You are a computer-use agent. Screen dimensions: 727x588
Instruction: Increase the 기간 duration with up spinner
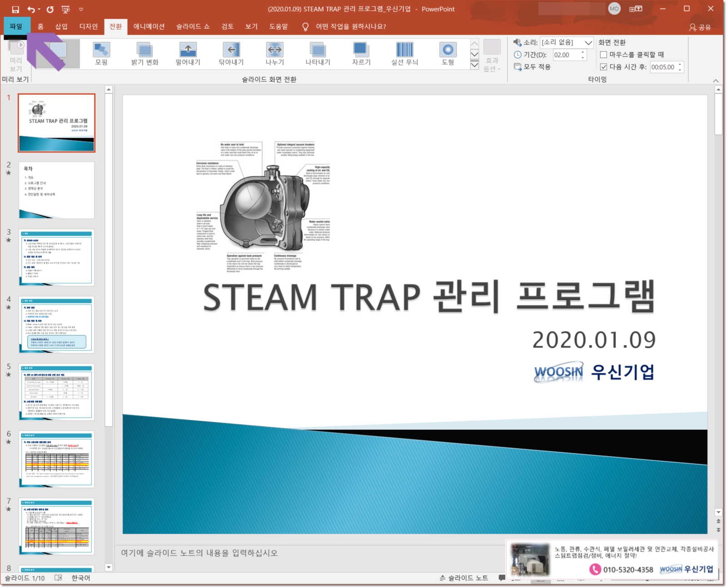[x=583, y=52]
